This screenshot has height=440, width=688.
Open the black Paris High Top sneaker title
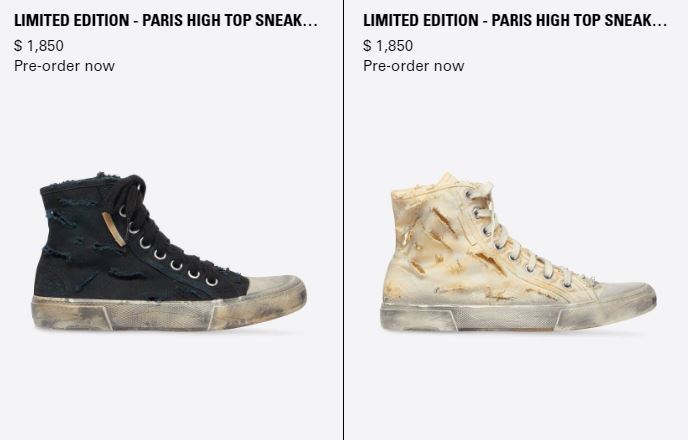(165, 20)
